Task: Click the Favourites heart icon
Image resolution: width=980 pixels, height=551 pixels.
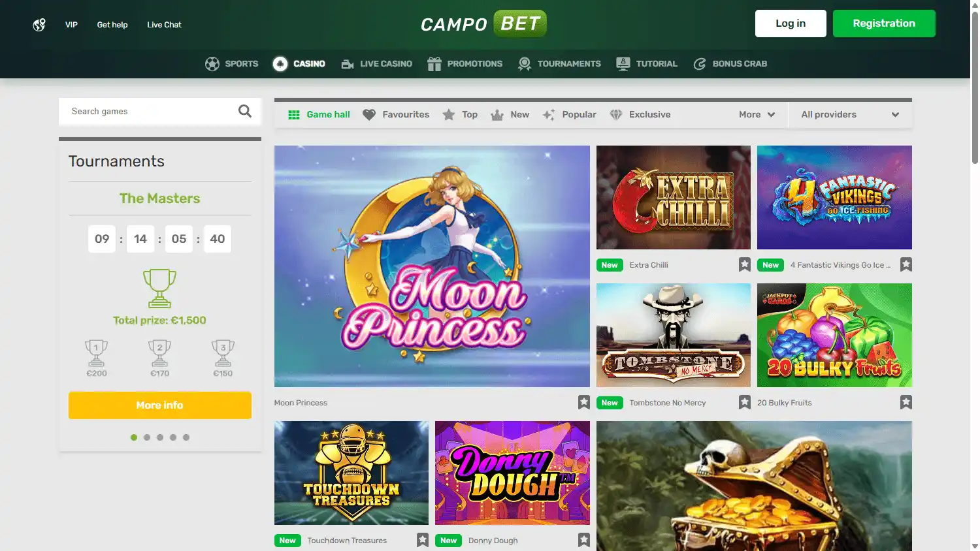Action: [x=369, y=115]
